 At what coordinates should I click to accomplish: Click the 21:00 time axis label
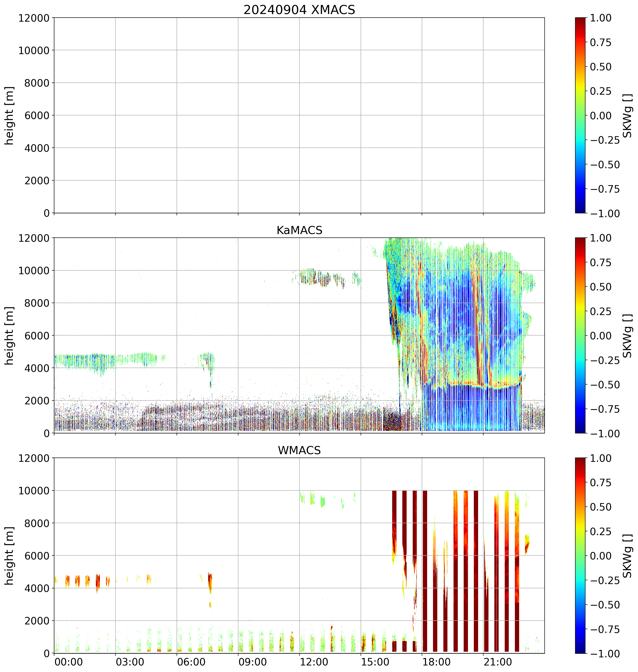(498, 662)
